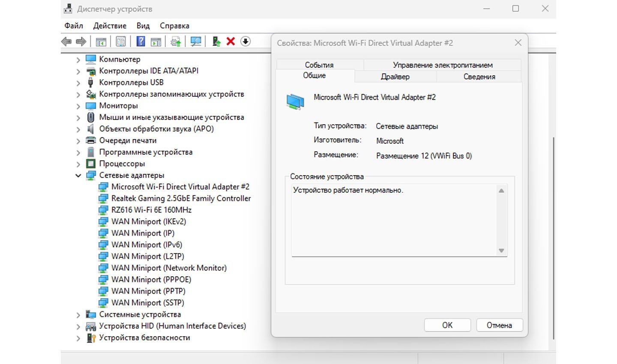Click the Мониторы category icon
The image size is (617, 364).
click(90, 105)
